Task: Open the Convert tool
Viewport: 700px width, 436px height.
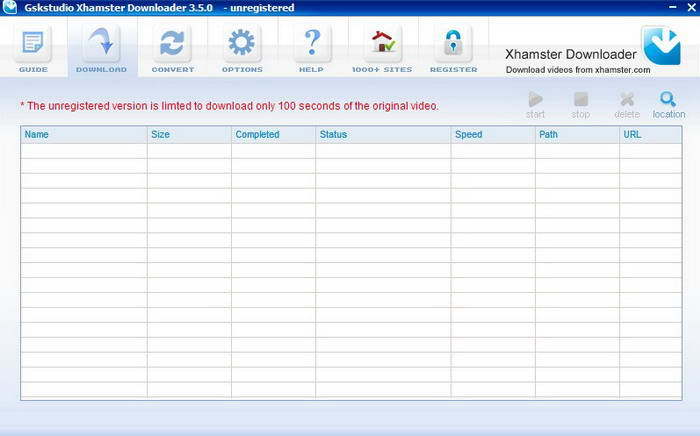Action: pos(172,49)
